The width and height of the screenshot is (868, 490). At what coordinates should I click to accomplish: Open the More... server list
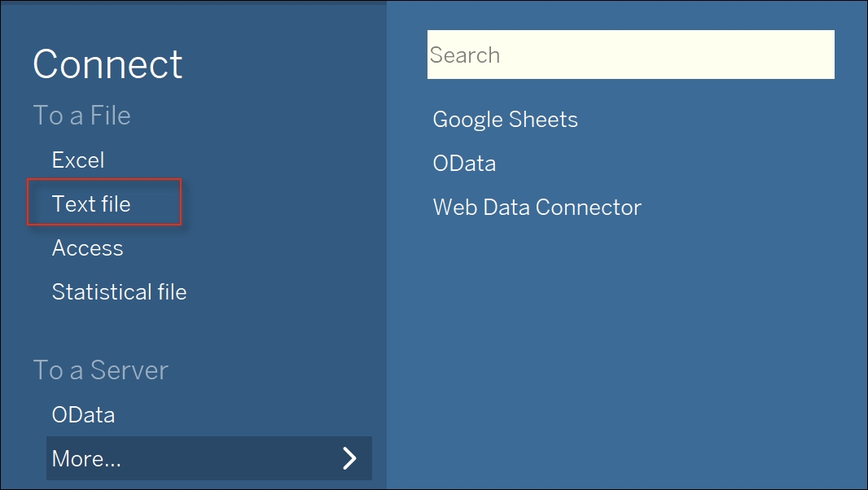pyautogui.click(x=208, y=458)
